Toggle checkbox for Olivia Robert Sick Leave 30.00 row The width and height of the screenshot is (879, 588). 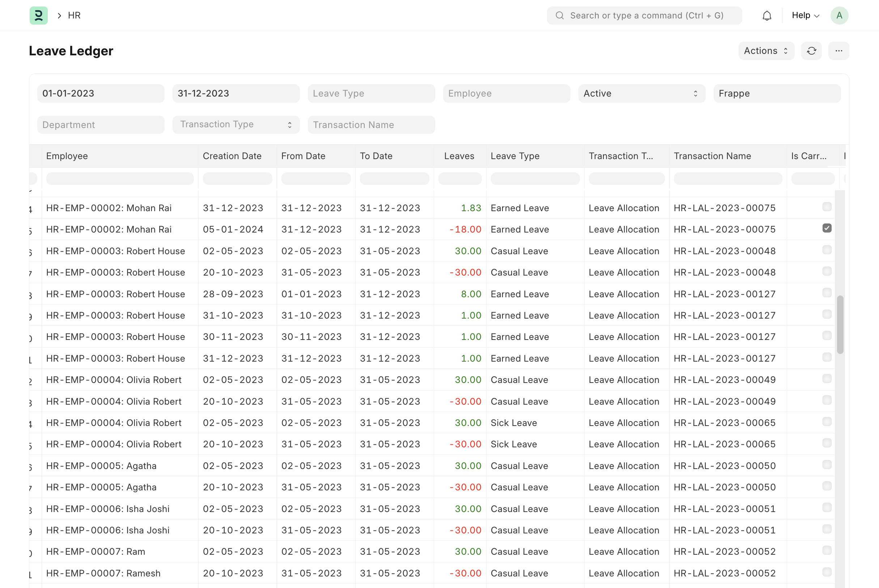(x=827, y=422)
